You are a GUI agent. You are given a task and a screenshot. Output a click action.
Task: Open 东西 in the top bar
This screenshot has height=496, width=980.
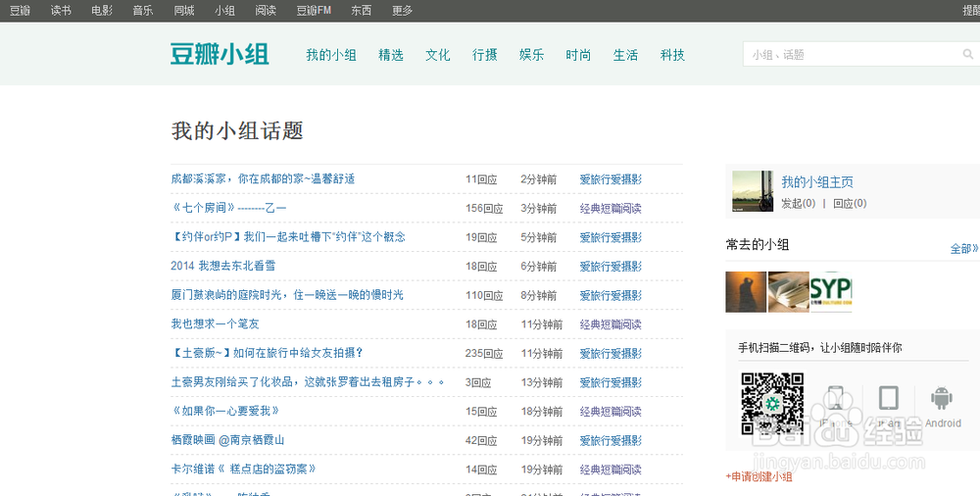(362, 11)
